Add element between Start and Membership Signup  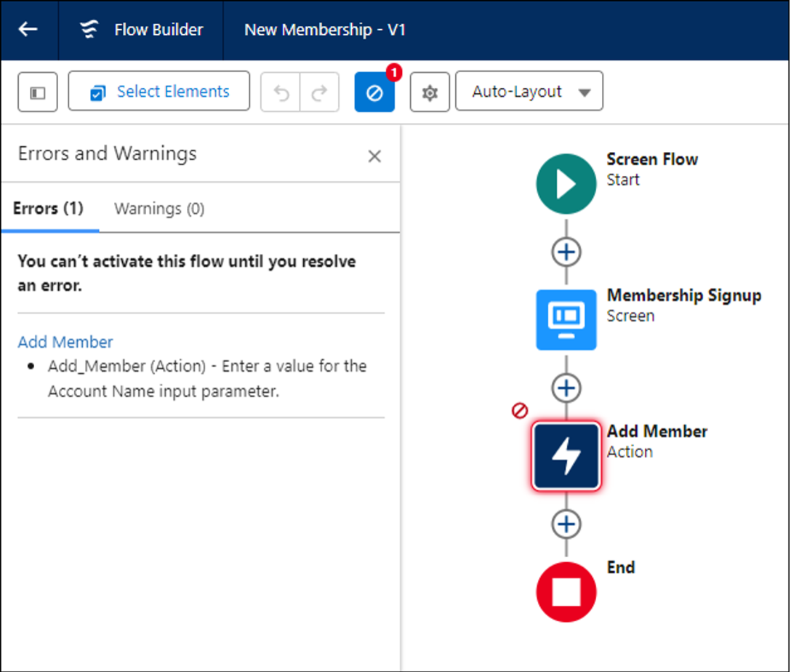pyautogui.click(x=566, y=252)
